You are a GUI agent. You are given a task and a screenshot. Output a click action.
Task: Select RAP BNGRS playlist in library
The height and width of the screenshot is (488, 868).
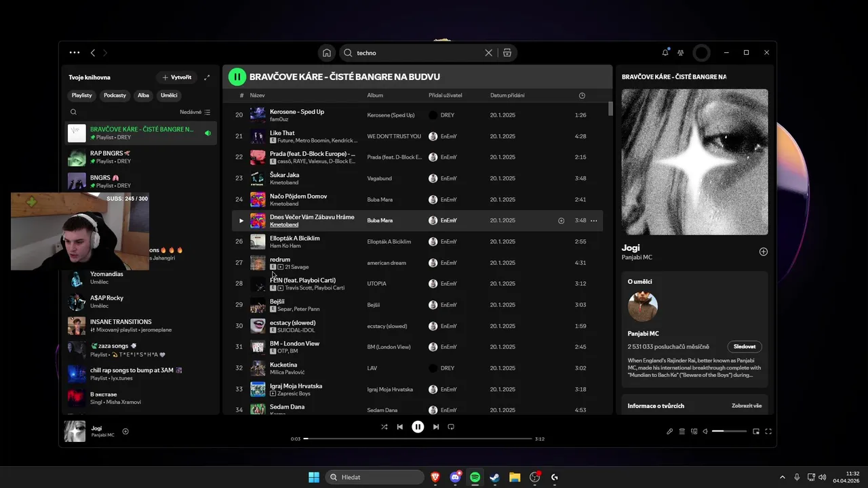(x=141, y=157)
